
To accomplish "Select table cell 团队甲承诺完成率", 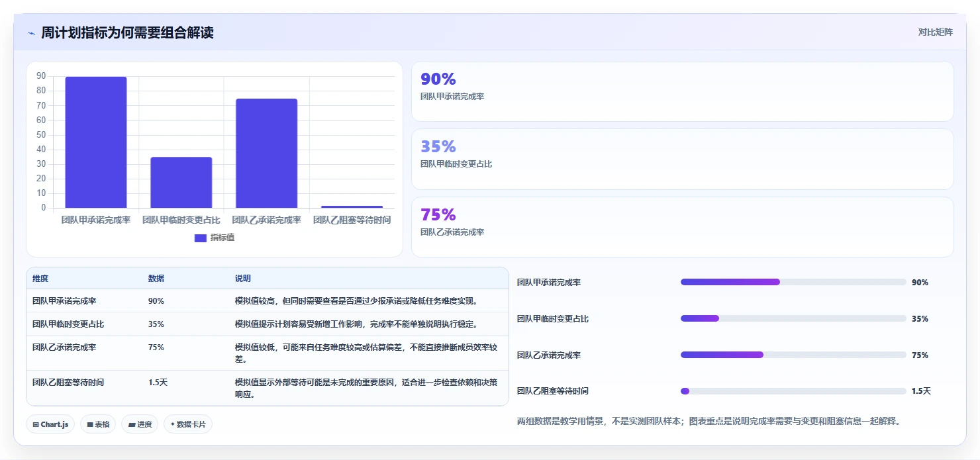I will coord(64,301).
